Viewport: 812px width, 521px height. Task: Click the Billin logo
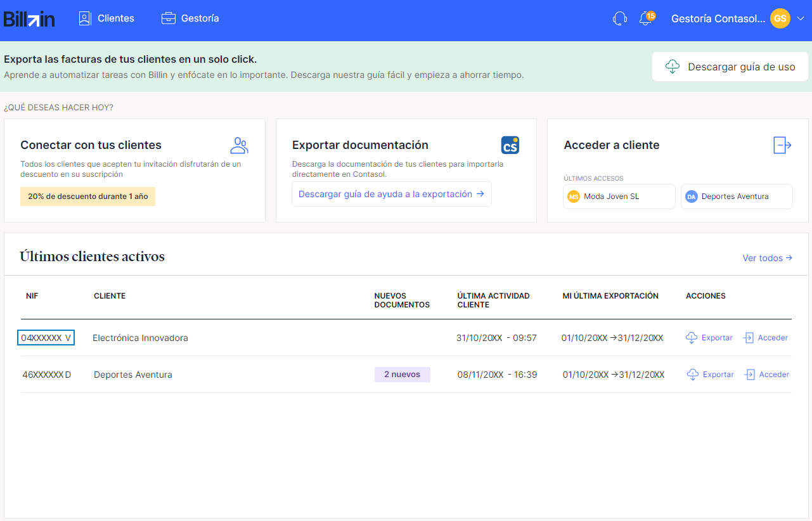click(29, 19)
